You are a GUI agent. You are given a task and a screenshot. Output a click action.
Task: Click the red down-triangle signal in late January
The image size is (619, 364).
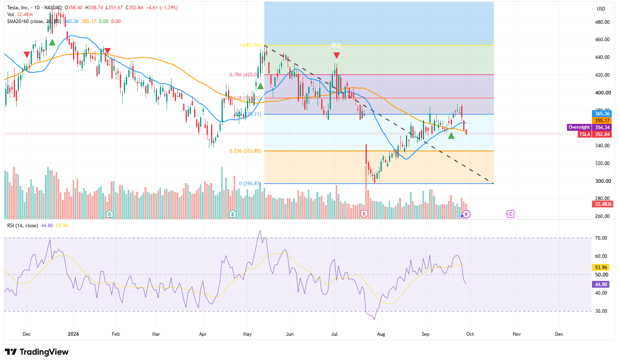pyautogui.click(x=107, y=51)
